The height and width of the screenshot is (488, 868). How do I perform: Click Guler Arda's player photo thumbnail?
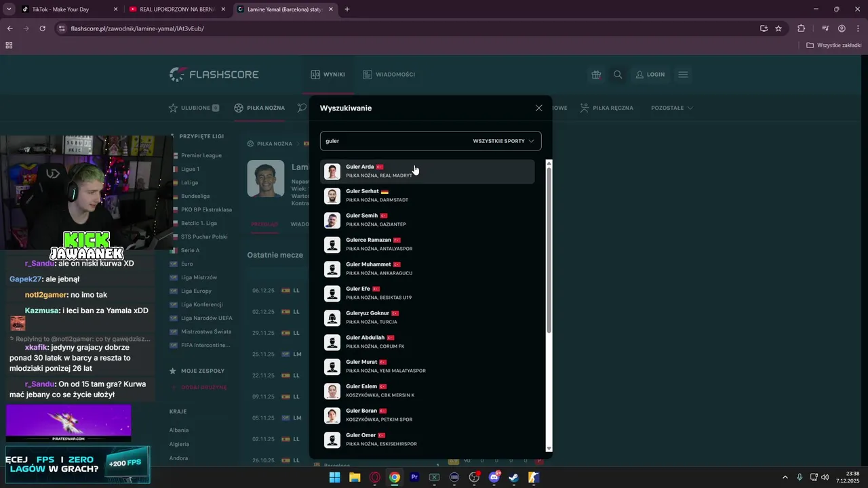tap(332, 171)
